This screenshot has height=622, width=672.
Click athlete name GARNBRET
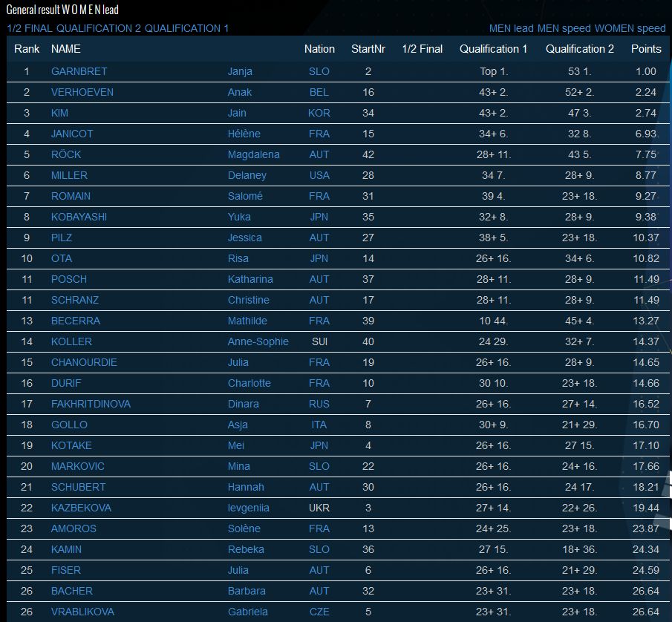[79, 71]
